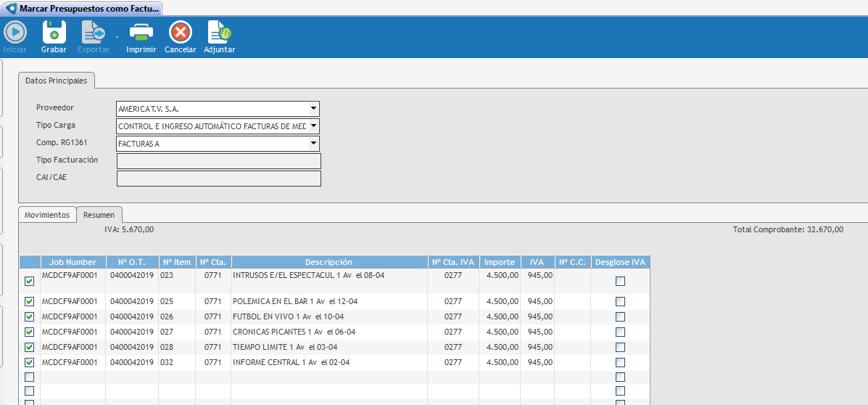Open the Exportar dropdown arrow
This screenshot has height=405, width=868.
117,36
